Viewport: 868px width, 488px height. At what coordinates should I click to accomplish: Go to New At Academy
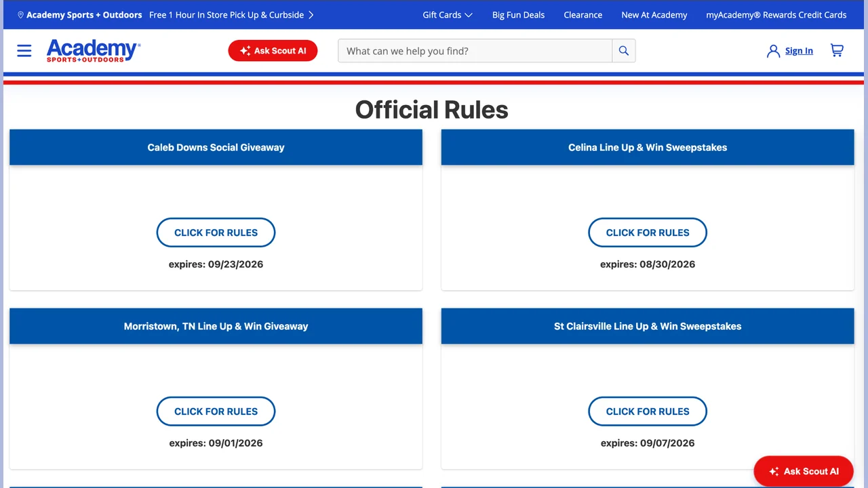point(654,15)
